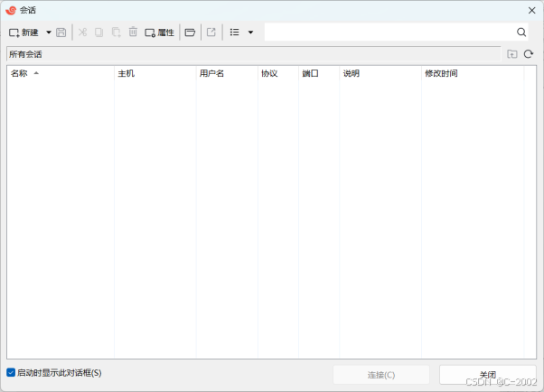
Task: Click the 新建 new session button
Action: (23, 33)
